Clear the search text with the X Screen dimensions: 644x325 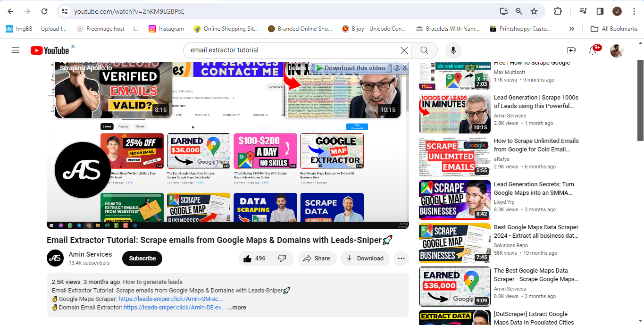point(404,50)
